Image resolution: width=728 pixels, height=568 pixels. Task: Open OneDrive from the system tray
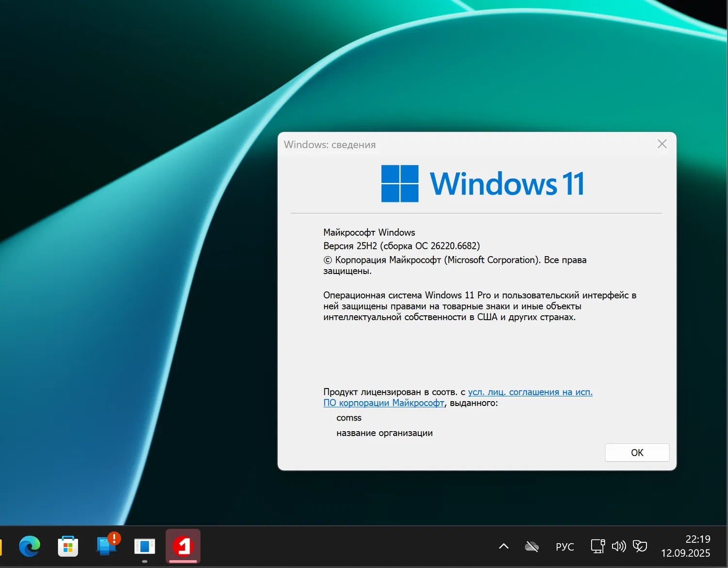click(x=531, y=546)
